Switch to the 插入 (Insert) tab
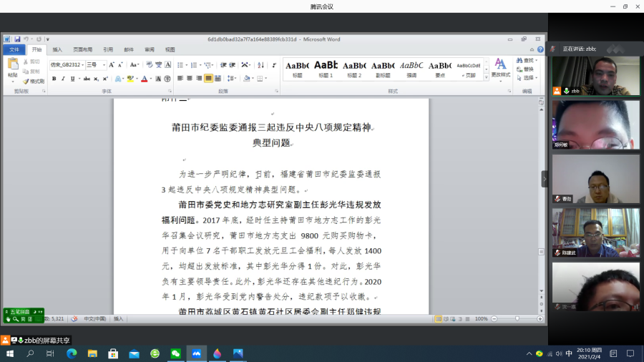 pos(57,50)
